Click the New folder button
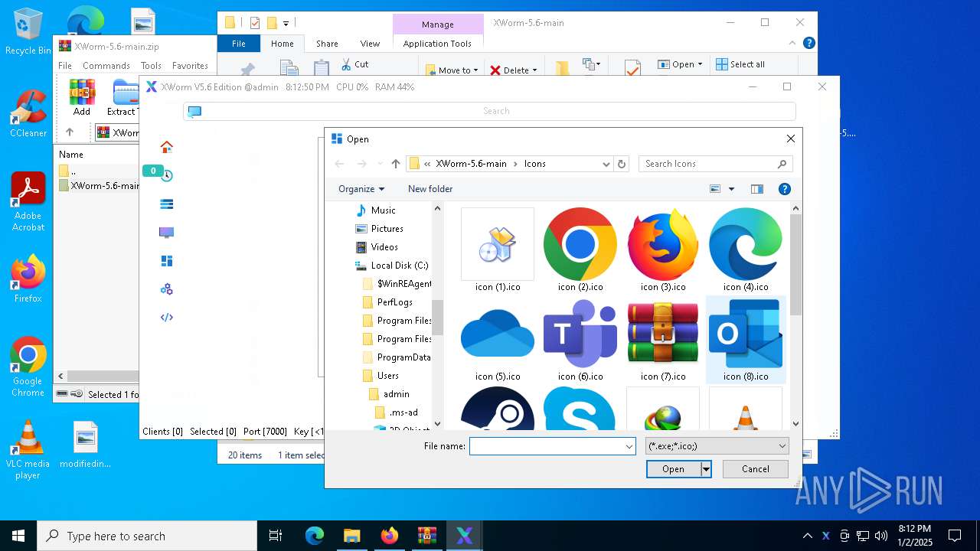Viewport: 980px width, 551px height. point(430,189)
